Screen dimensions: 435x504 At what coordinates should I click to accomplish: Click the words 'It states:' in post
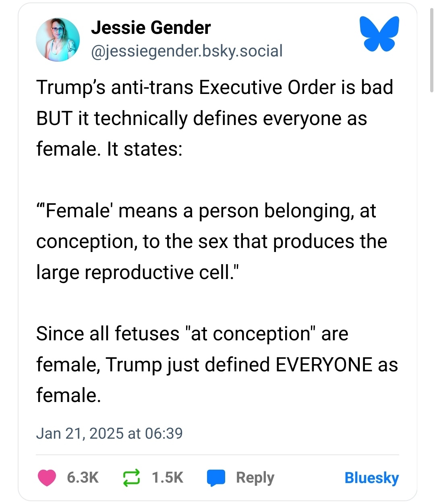pyautogui.click(x=145, y=149)
